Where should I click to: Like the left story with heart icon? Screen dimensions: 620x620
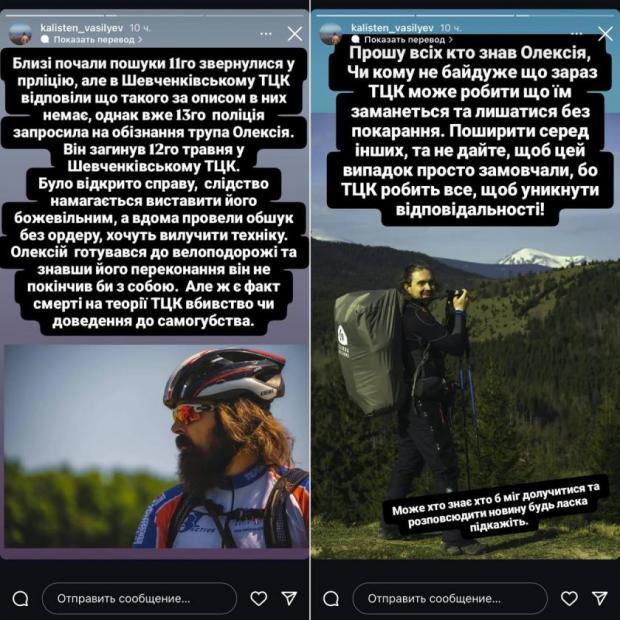[259, 598]
